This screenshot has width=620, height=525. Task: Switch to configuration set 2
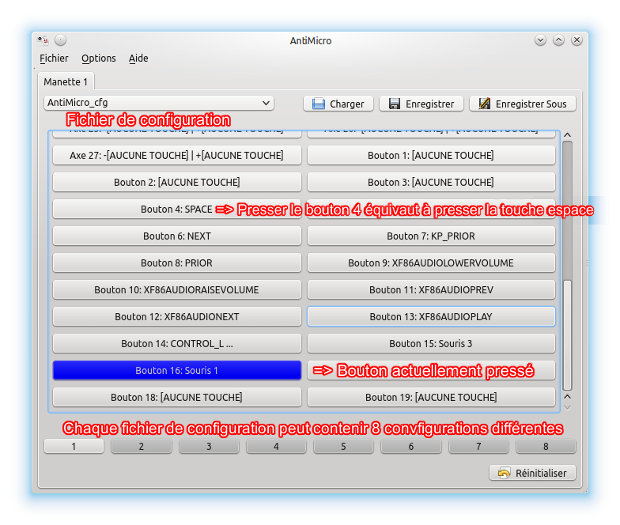pyautogui.click(x=141, y=446)
